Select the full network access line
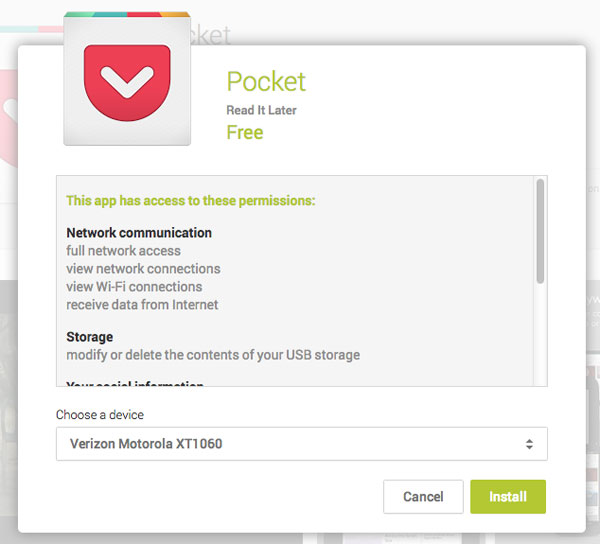Screen dimensions: 600x544 pos(123,251)
